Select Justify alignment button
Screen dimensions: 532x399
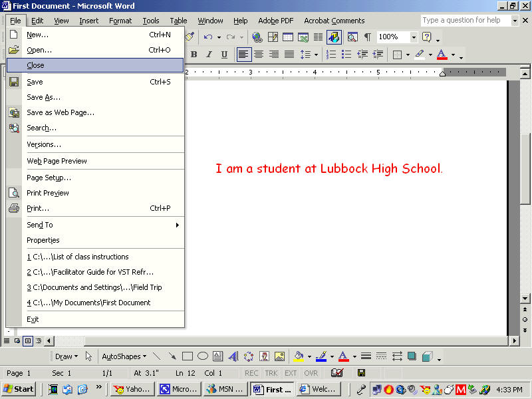(289, 55)
